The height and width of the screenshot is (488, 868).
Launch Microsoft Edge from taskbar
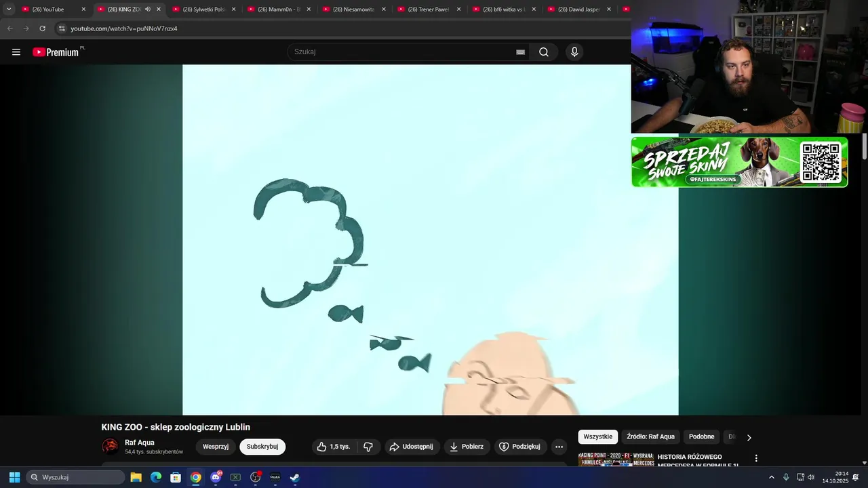(156, 477)
